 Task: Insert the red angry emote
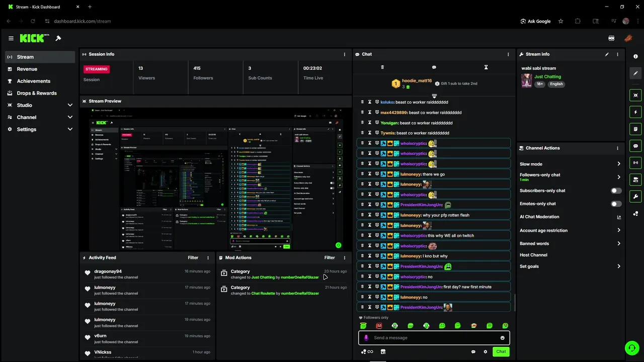(x=379, y=326)
